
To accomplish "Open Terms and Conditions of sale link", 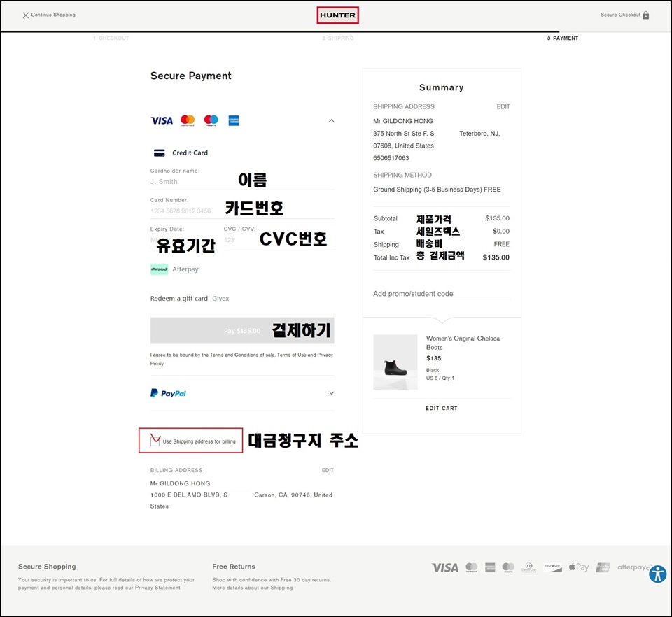I will (242, 355).
